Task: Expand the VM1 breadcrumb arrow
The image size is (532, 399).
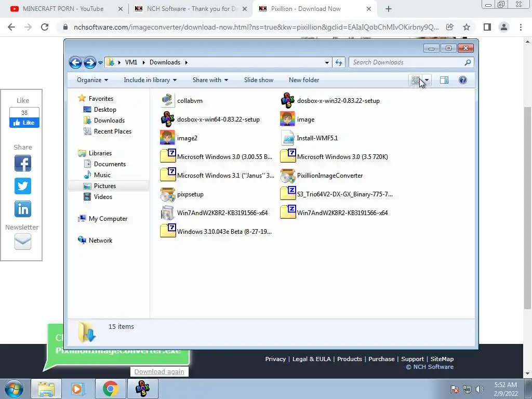Action: point(143,62)
